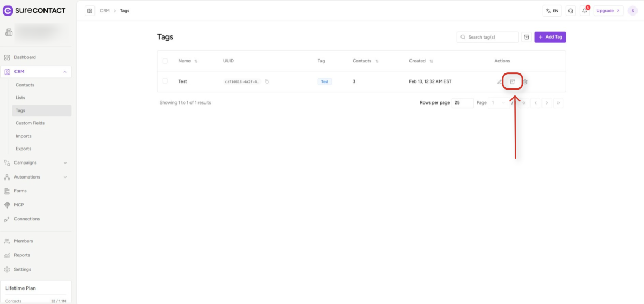This screenshot has height=304, width=644.
Task: Open the headset support icon in header
Action: pos(570,11)
